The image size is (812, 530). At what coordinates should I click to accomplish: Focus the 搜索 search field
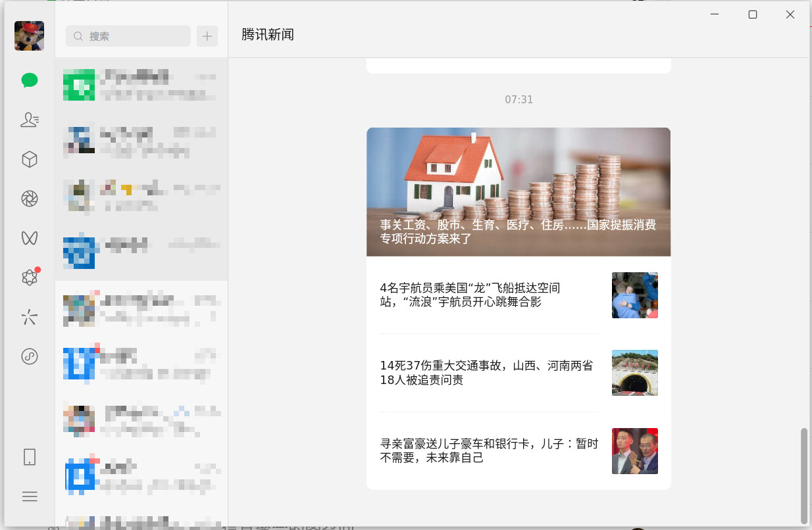(128, 36)
